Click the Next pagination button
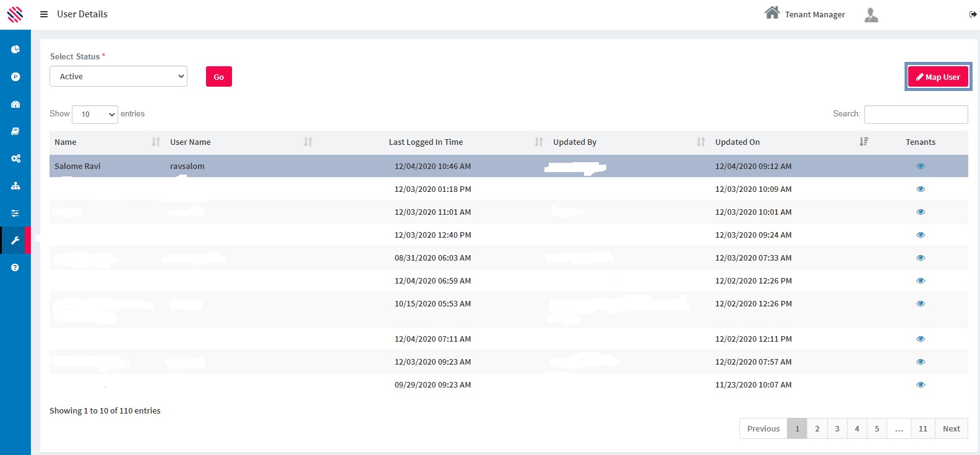 click(x=951, y=428)
